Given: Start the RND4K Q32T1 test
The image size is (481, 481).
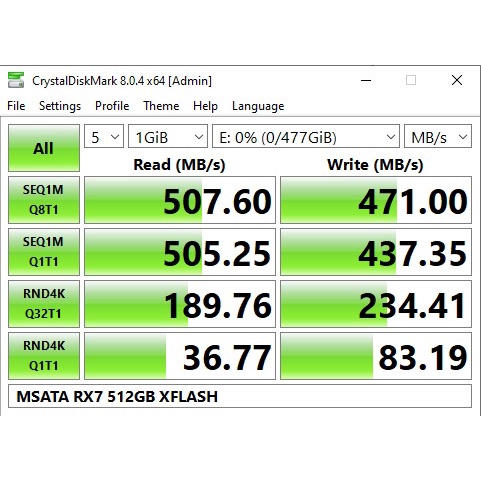Looking at the screenshot, I should [x=44, y=304].
